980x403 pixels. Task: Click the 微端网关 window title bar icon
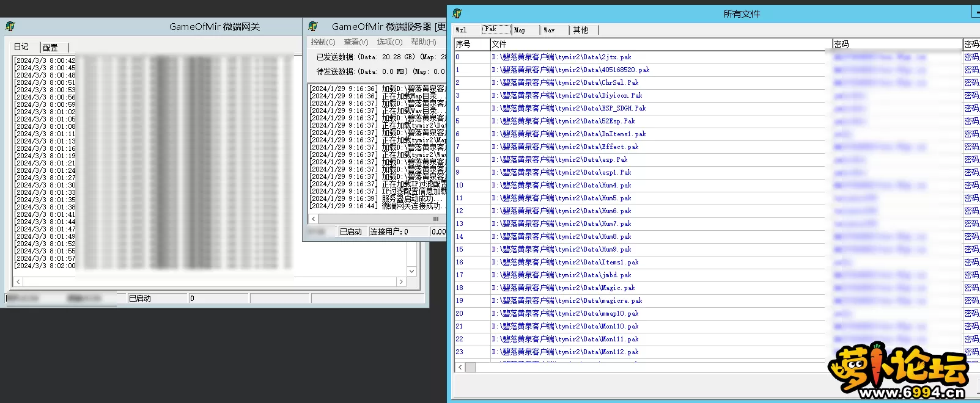coord(10,26)
